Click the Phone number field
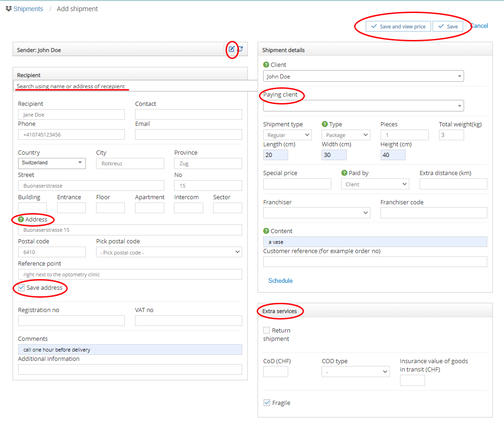 tap(71, 135)
